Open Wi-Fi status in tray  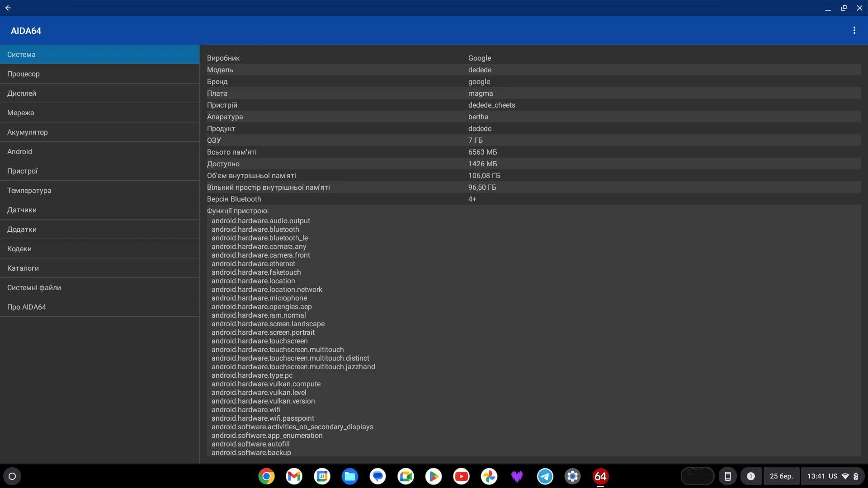[x=845, y=476]
